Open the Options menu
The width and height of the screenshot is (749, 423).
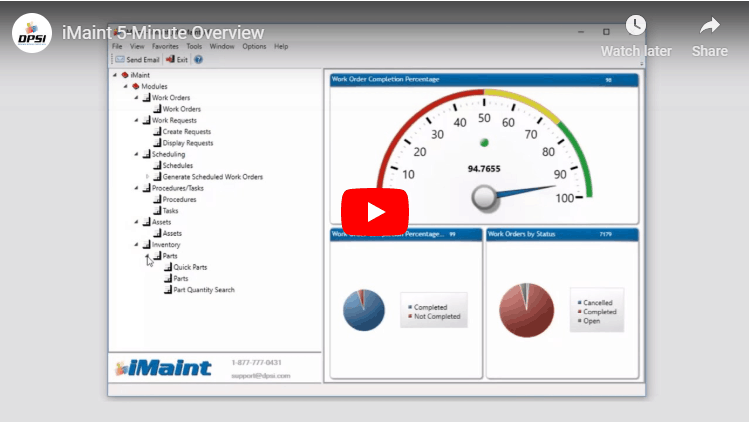click(254, 46)
